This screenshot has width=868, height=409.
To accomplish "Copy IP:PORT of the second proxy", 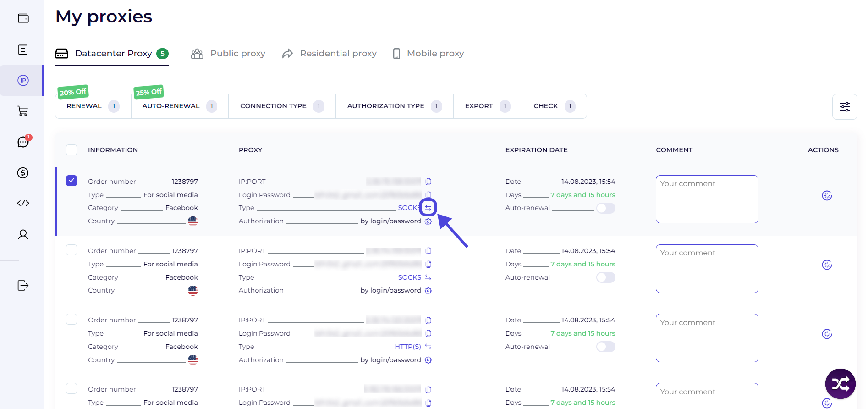I will [x=429, y=251].
